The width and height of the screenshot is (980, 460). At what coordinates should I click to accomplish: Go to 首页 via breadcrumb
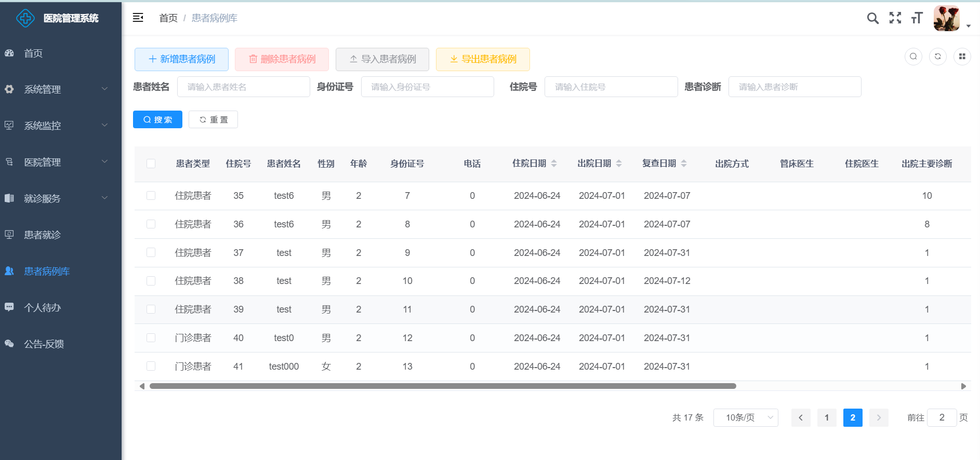(168, 18)
